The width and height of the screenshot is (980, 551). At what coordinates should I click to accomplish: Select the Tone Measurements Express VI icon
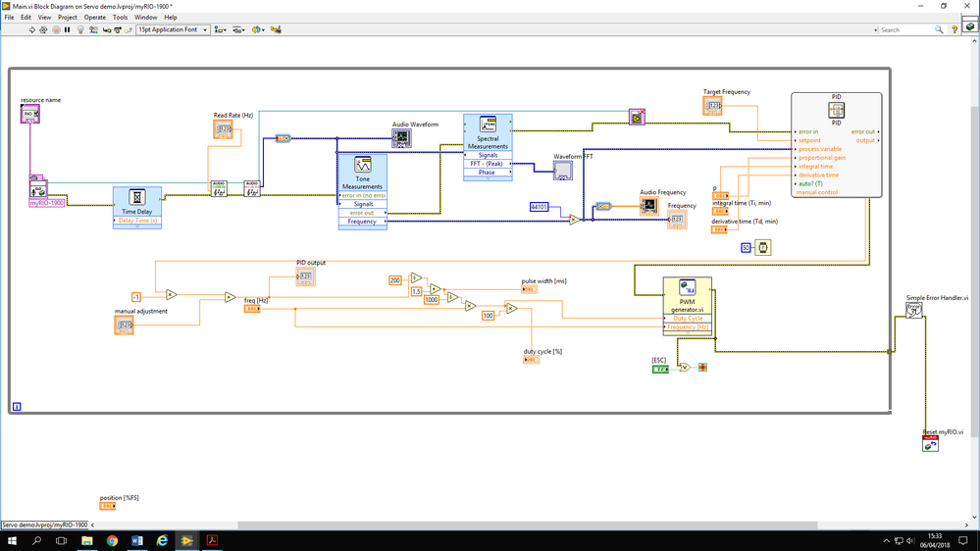pyautogui.click(x=363, y=165)
